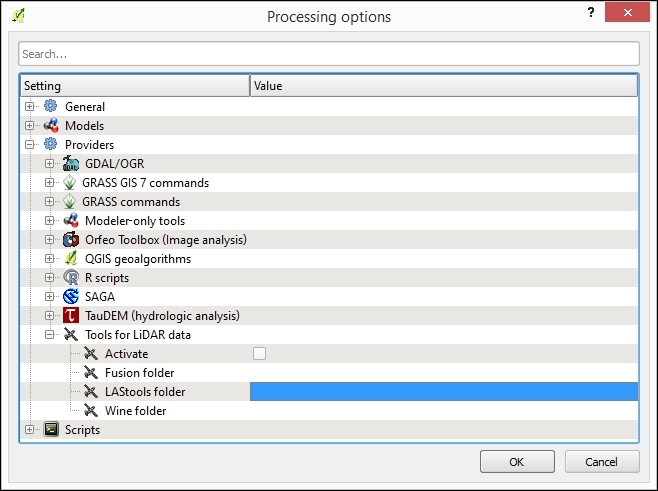Expand the TauDEM node
658x491 pixels.
pyautogui.click(x=50, y=316)
